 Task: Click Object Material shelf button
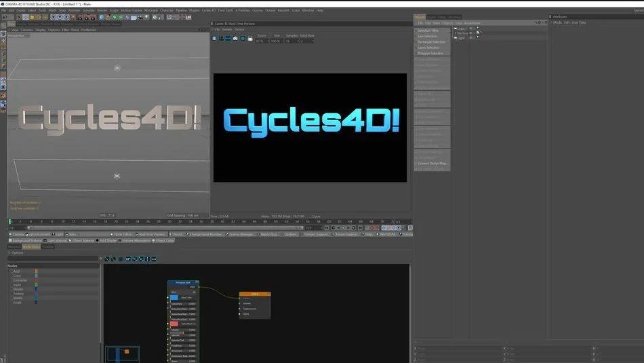(x=81, y=240)
